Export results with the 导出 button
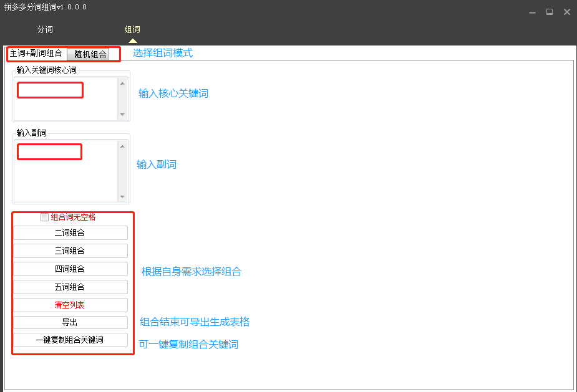This screenshot has width=577, height=392. tap(70, 323)
